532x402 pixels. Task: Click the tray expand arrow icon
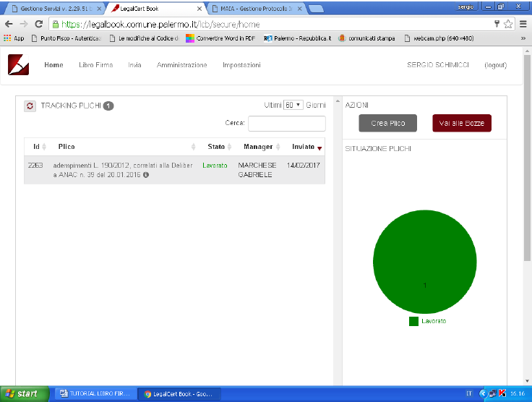(483, 393)
